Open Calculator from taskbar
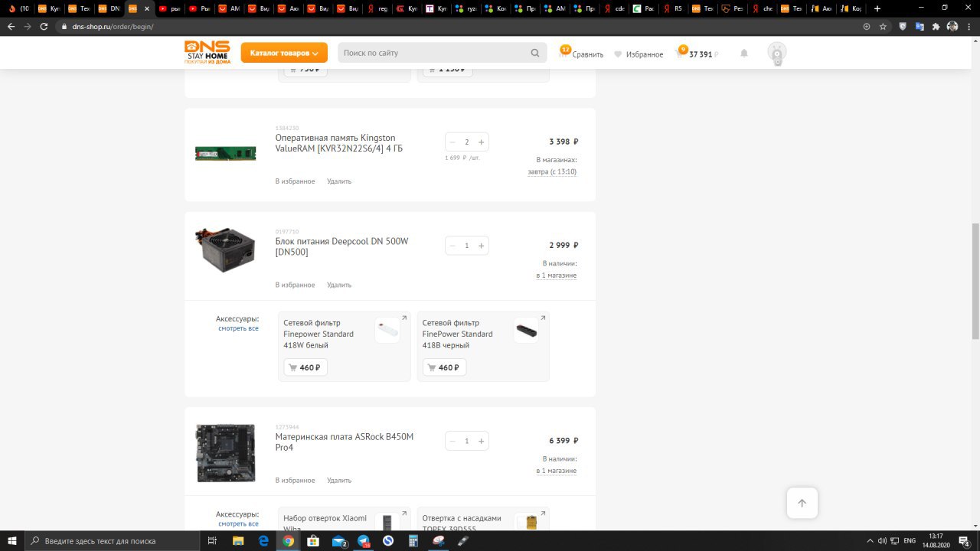The width and height of the screenshot is (980, 551). [x=413, y=541]
